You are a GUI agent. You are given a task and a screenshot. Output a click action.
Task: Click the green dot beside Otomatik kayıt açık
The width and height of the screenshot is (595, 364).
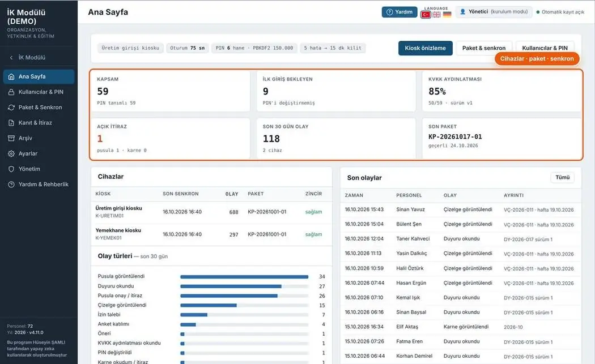pyautogui.click(x=538, y=12)
